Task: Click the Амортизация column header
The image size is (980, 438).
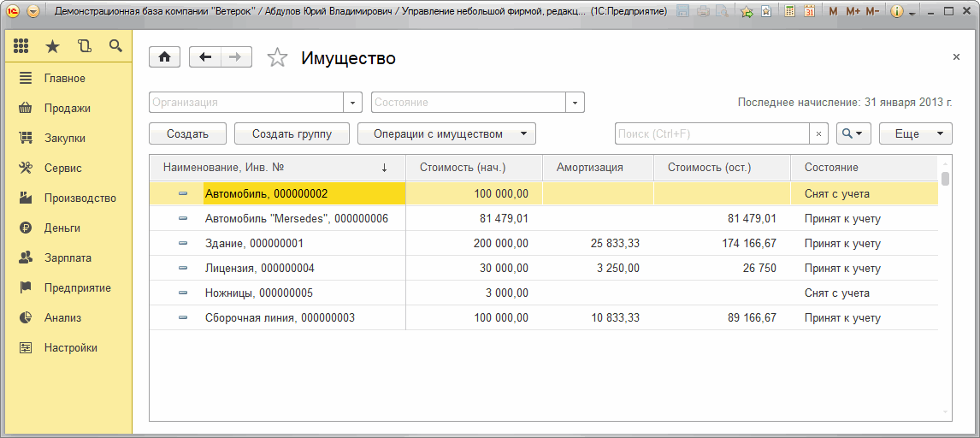Action: (598, 168)
